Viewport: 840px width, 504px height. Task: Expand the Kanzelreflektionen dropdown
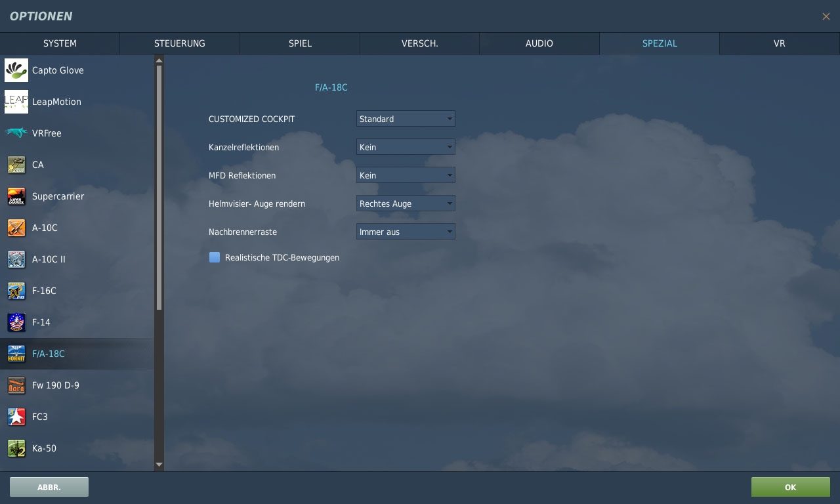[x=405, y=147]
